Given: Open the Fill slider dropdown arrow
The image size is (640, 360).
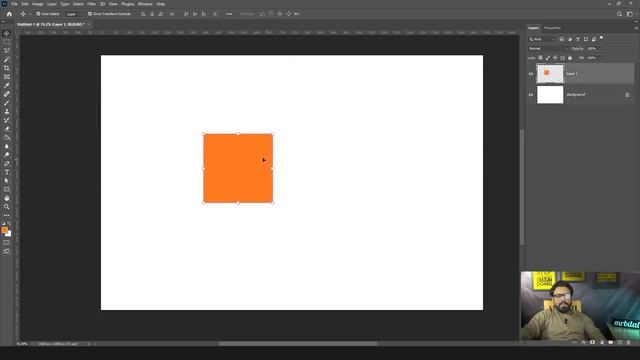Looking at the screenshot, I should [x=600, y=58].
